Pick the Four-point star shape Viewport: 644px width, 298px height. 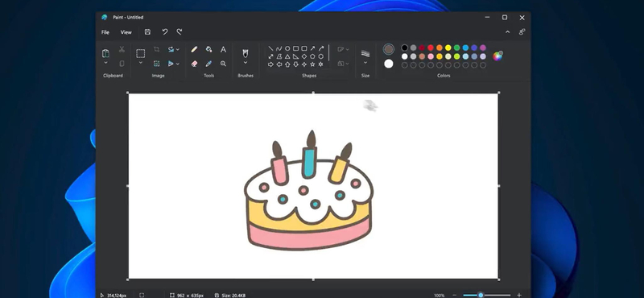[x=304, y=64]
